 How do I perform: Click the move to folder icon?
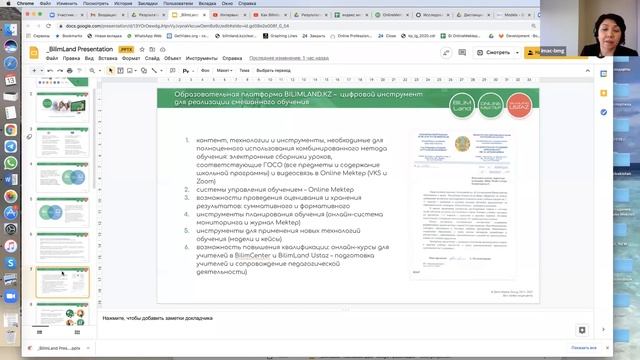click(x=152, y=49)
